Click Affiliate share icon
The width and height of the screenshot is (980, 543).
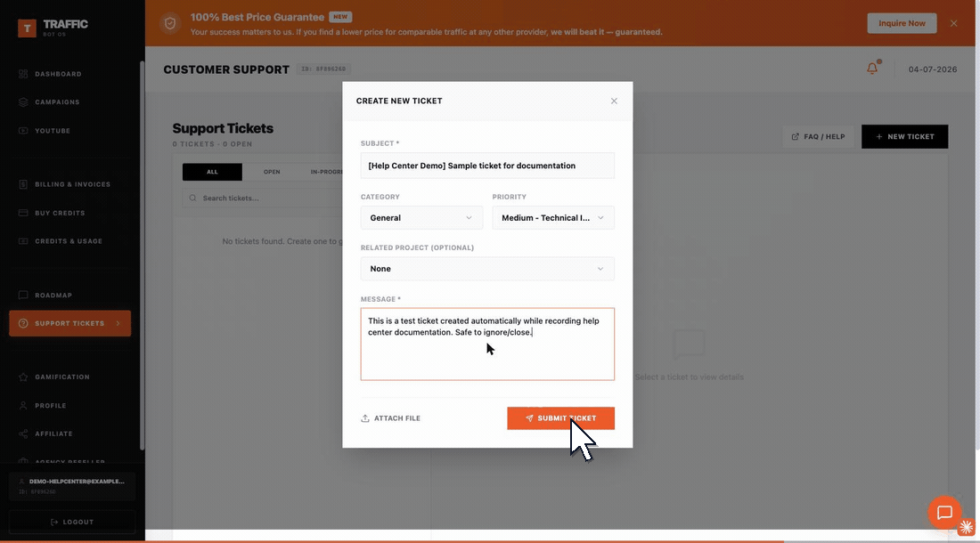click(23, 434)
